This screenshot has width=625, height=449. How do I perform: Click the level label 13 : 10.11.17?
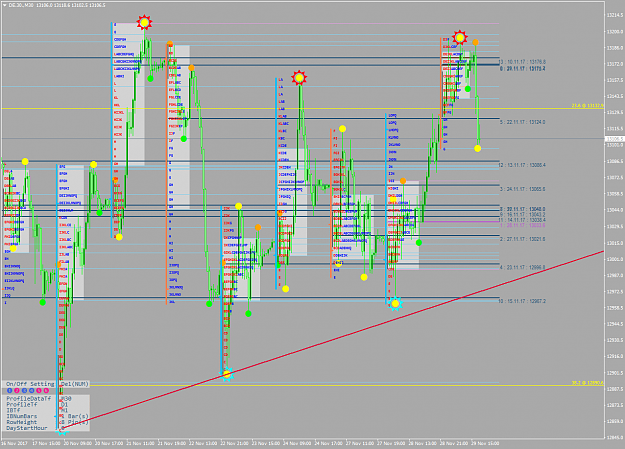point(522,62)
